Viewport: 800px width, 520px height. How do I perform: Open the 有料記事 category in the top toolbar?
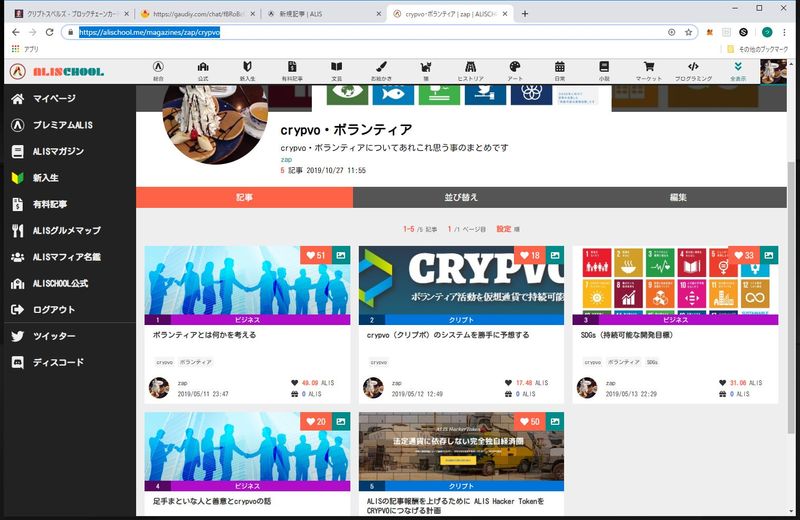(x=292, y=71)
